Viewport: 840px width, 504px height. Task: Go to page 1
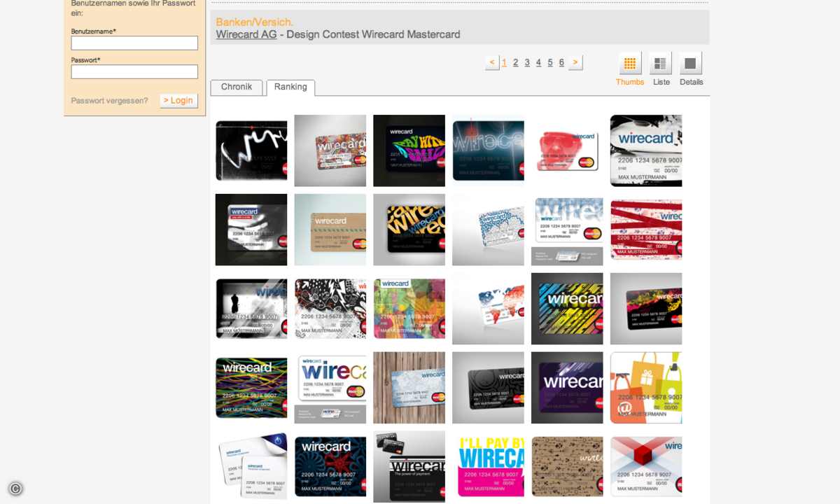tap(504, 62)
